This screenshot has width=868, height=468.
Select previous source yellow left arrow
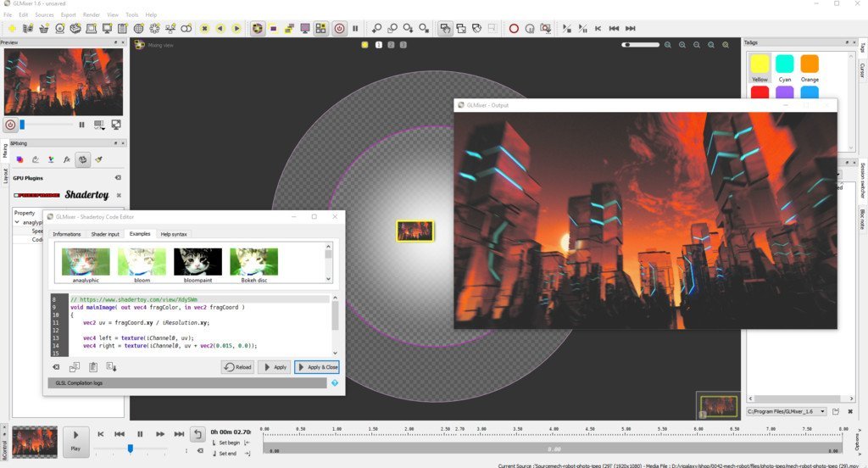pyautogui.click(x=220, y=28)
